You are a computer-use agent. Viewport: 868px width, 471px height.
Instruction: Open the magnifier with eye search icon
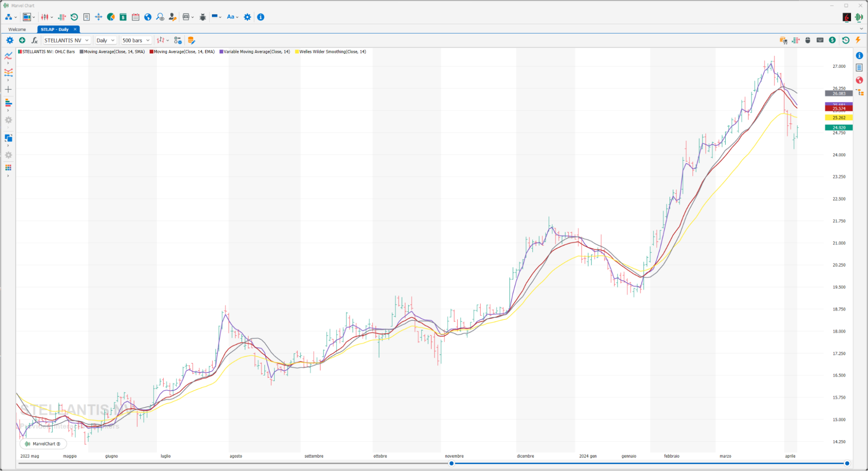(x=160, y=17)
